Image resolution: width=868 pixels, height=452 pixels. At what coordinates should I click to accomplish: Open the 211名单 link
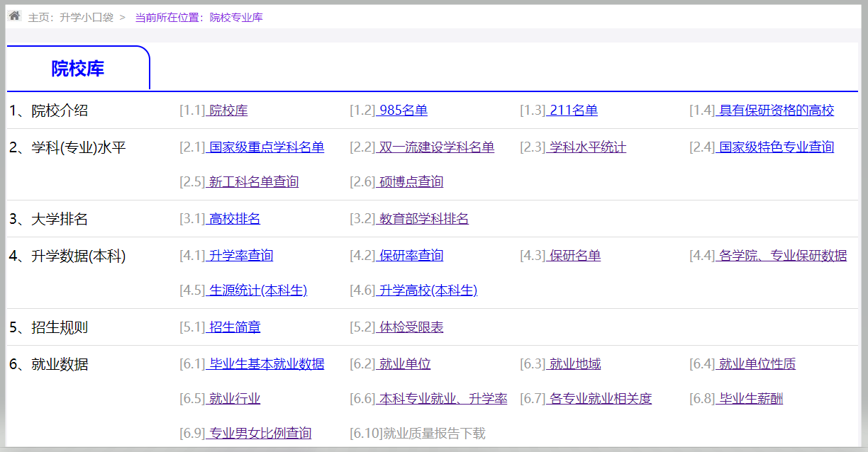pyautogui.click(x=572, y=111)
